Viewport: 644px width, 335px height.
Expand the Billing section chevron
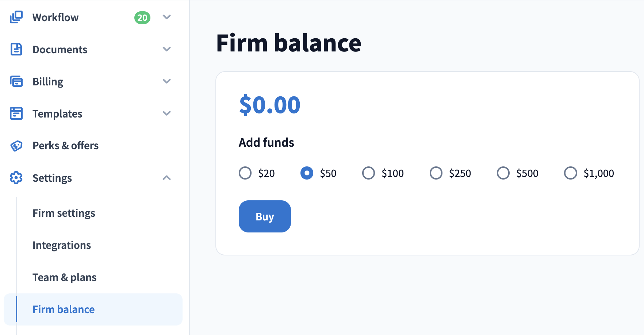167,81
